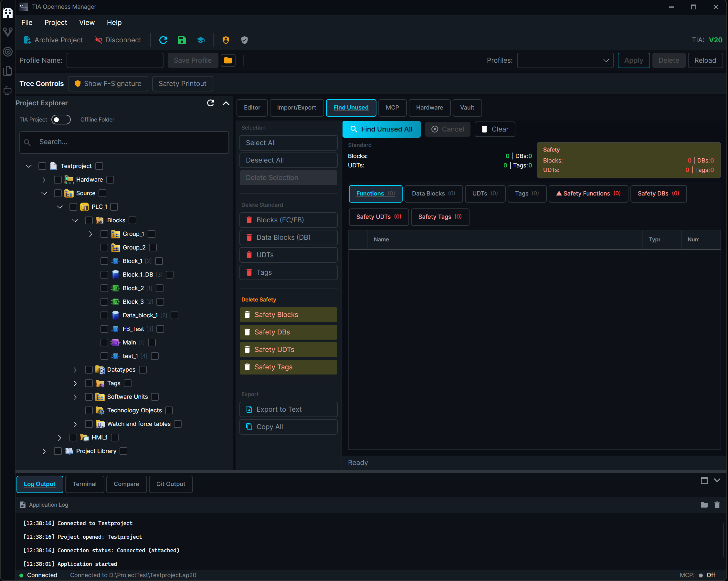This screenshot has width=728, height=581.
Task: Click the blue refresh icon in toolbar
Action: [x=163, y=40]
